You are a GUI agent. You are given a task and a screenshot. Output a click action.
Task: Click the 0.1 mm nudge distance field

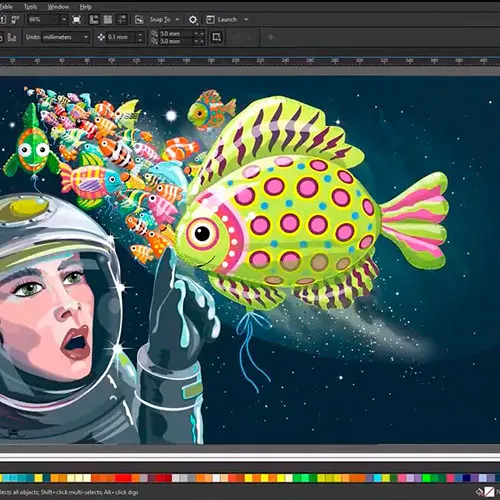121,37
